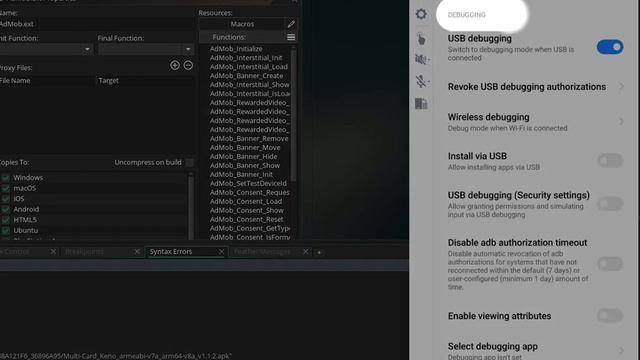The width and height of the screenshot is (640, 360).
Task: Close the Syntax Errors tab
Action: [x=221, y=252]
